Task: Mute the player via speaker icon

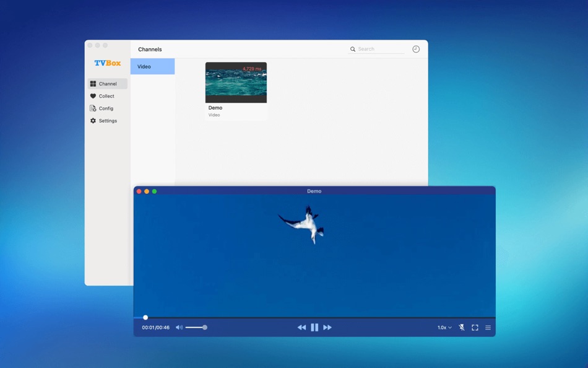Action: pyautogui.click(x=179, y=328)
